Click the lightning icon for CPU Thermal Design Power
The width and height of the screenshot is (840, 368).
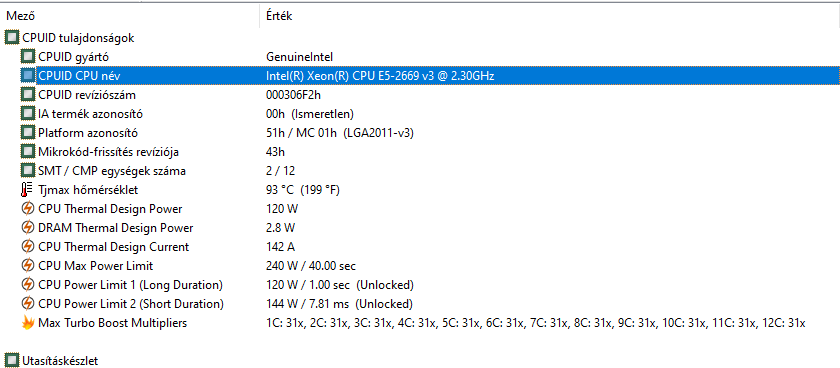click(x=28, y=209)
